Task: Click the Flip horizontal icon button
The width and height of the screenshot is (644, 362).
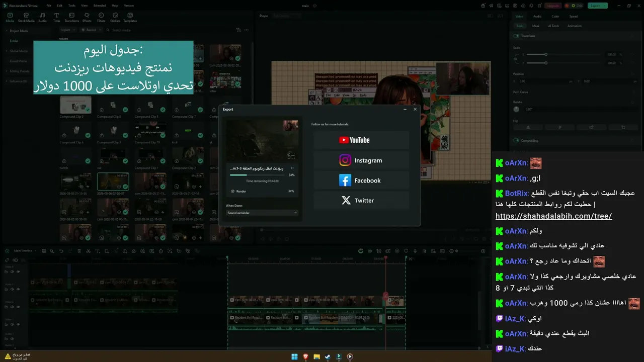Action: [x=528, y=127]
